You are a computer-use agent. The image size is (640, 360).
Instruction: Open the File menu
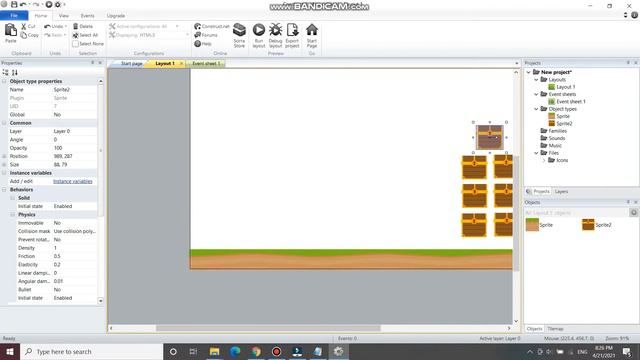[x=14, y=16]
